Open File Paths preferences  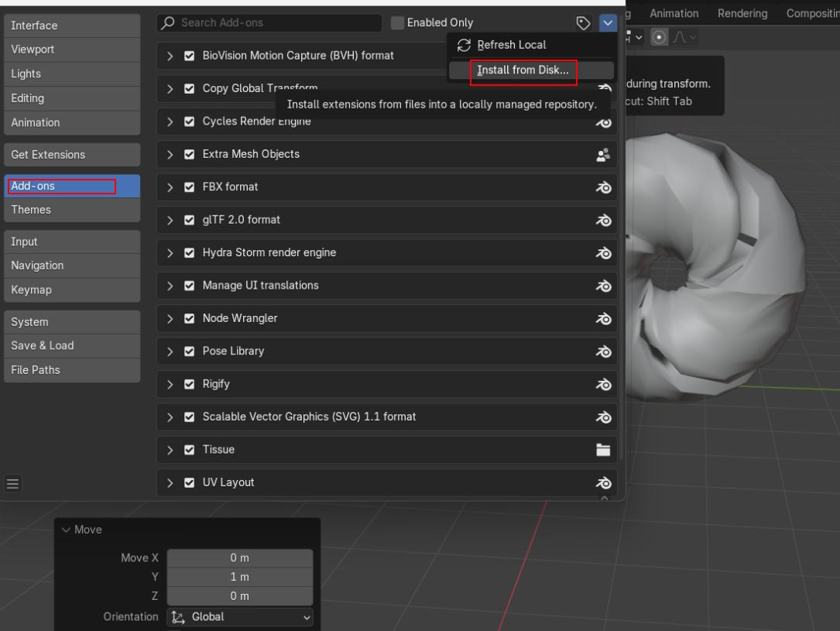point(72,370)
